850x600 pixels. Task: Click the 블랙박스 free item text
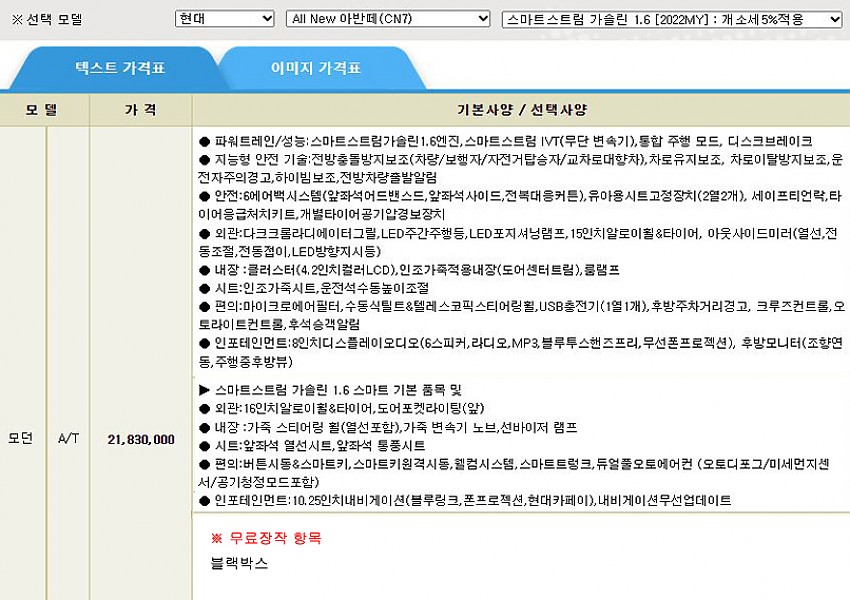[x=239, y=563]
